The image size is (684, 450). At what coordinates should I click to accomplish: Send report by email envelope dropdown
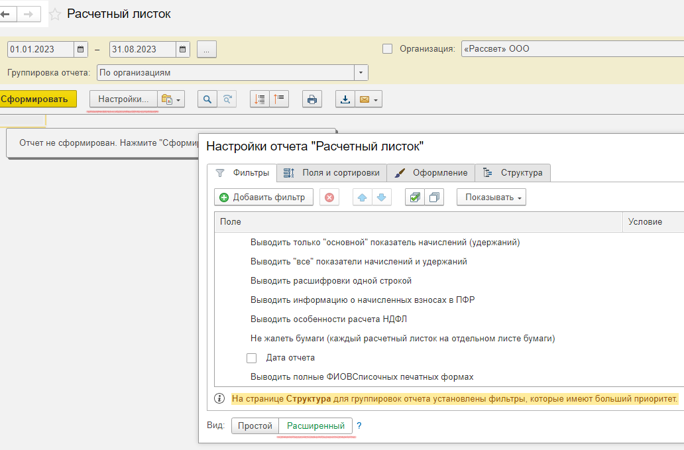369,99
